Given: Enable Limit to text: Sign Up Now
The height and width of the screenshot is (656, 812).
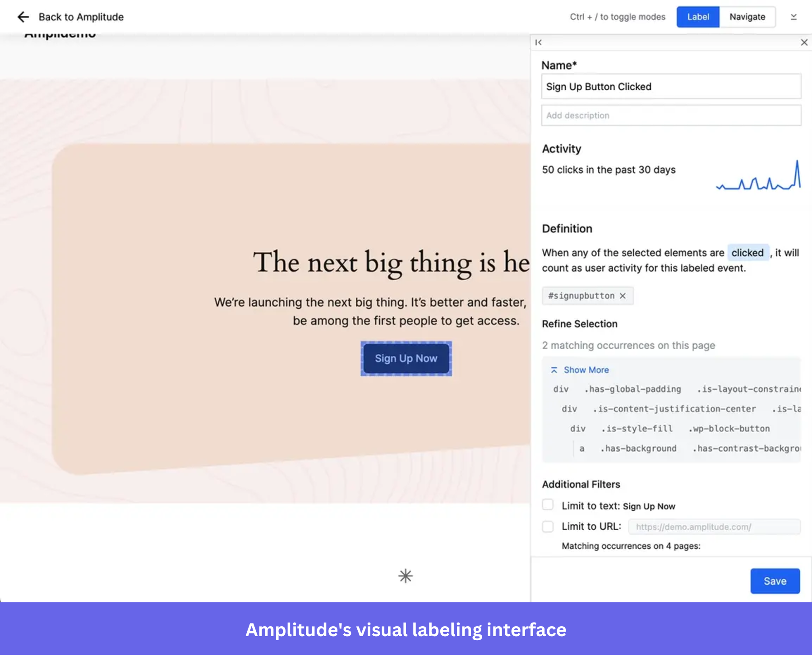Looking at the screenshot, I should click(548, 505).
